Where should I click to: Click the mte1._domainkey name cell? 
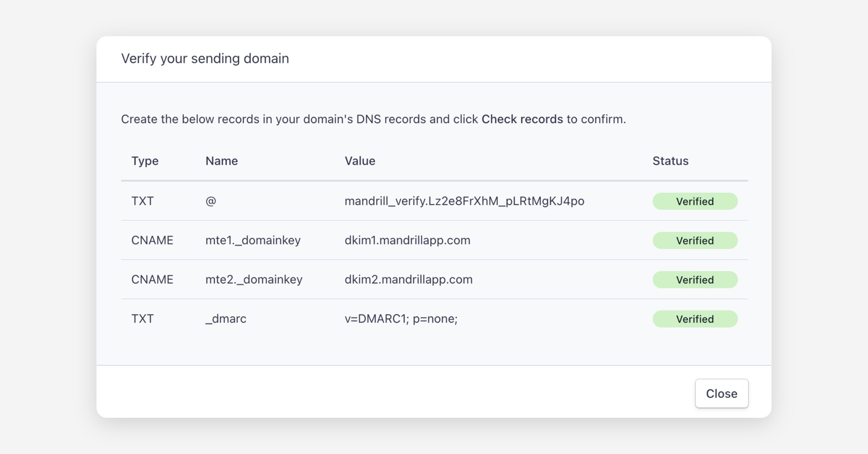pyautogui.click(x=253, y=240)
